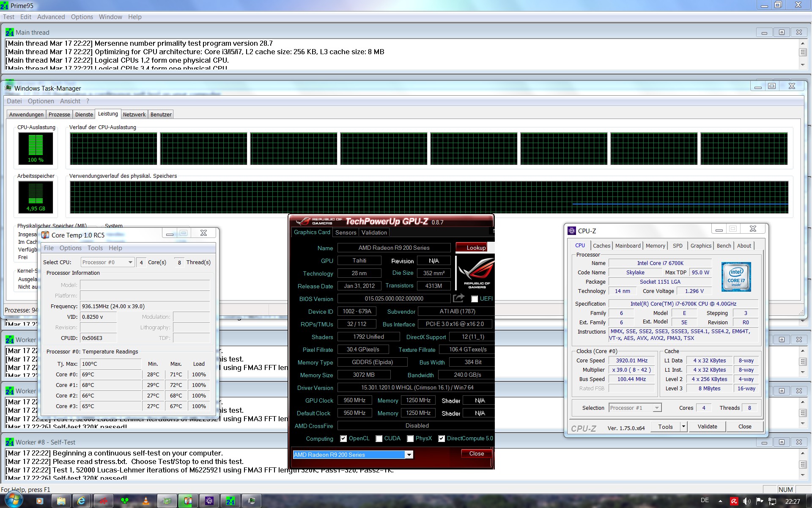
Task: Click the CPU-Z purple chip taskbar icon
Action: coord(209,501)
